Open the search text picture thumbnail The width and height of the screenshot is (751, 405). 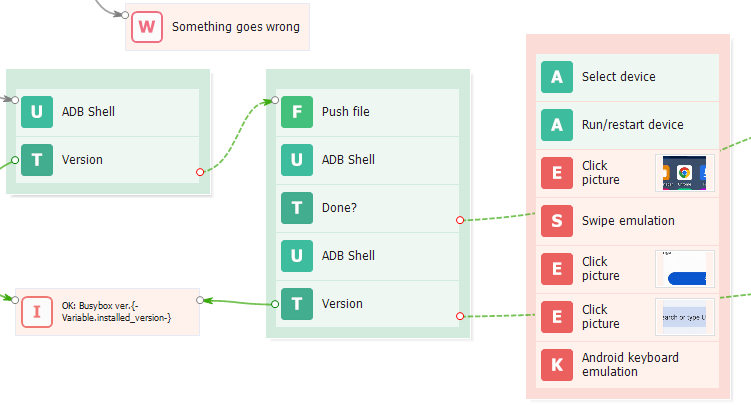pos(685,317)
